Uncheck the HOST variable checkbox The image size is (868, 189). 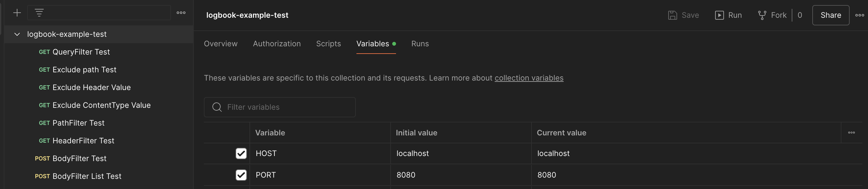(241, 153)
